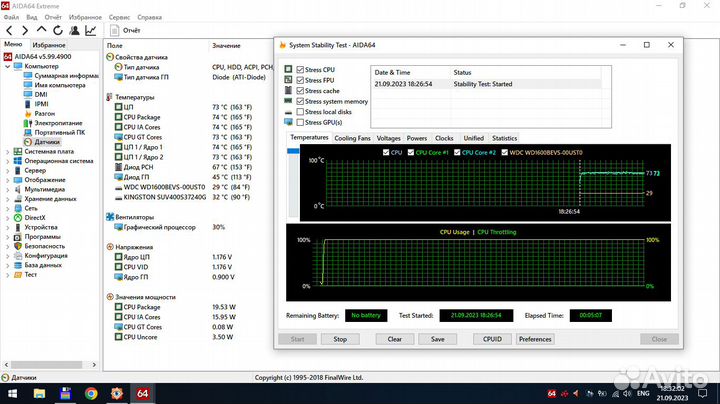Expand the Сервер tree node
Image resolution: width=720 pixels, height=404 pixels.
pyautogui.click(x=7, y=170)
